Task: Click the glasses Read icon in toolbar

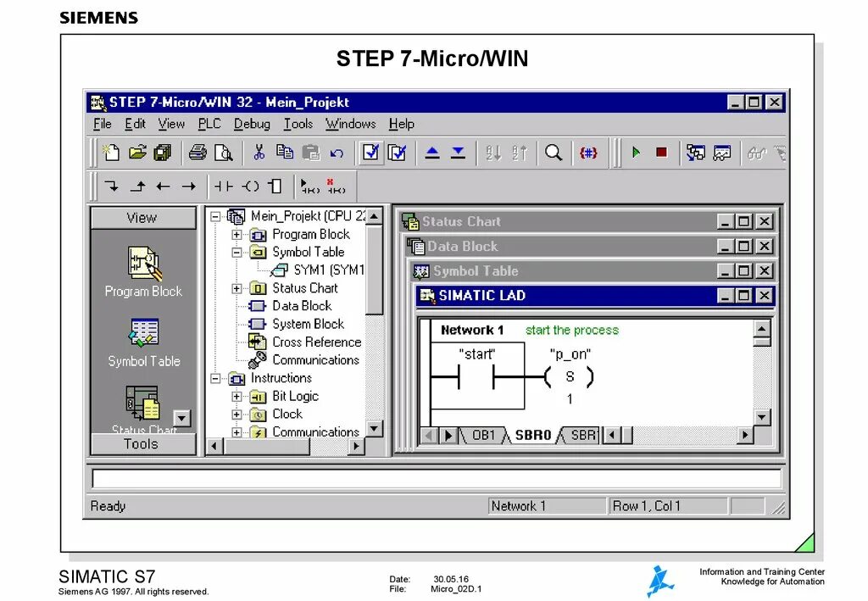Action: pyautogui.click(x=757, y=153)
